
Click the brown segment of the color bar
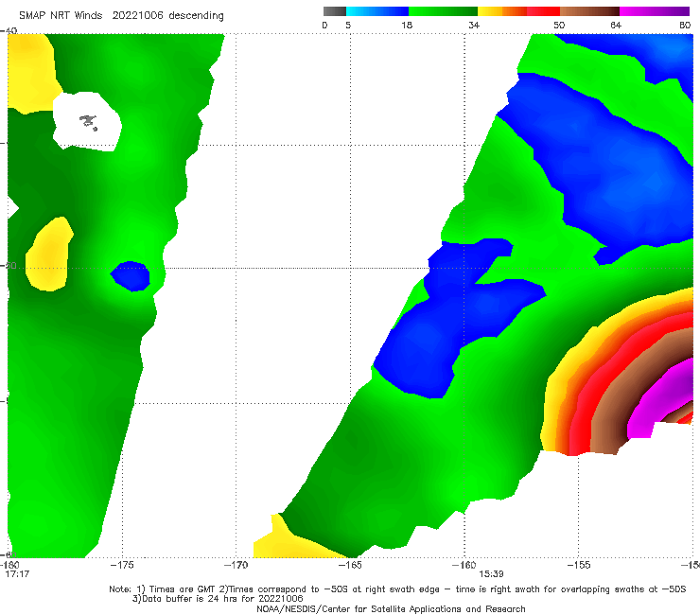pos(589,11)
